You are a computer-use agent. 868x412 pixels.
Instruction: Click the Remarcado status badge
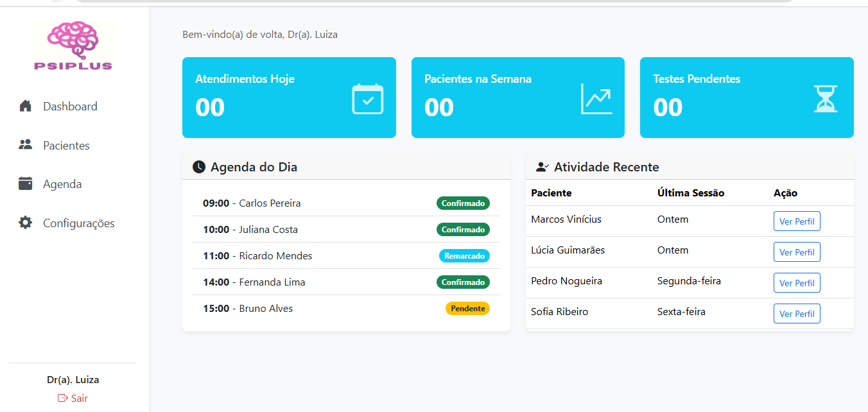click(464, 256)
